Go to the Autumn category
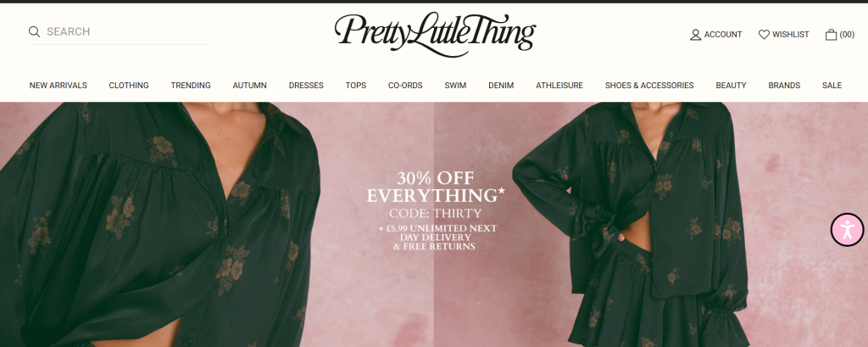Viewport: 868px width, 347px height. point(250,86)
